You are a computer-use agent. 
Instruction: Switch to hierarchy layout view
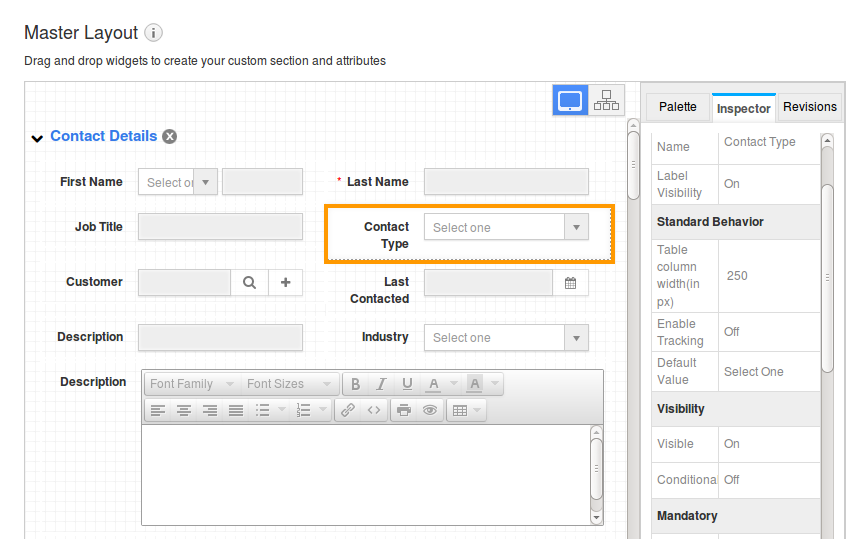pos(606,100)
